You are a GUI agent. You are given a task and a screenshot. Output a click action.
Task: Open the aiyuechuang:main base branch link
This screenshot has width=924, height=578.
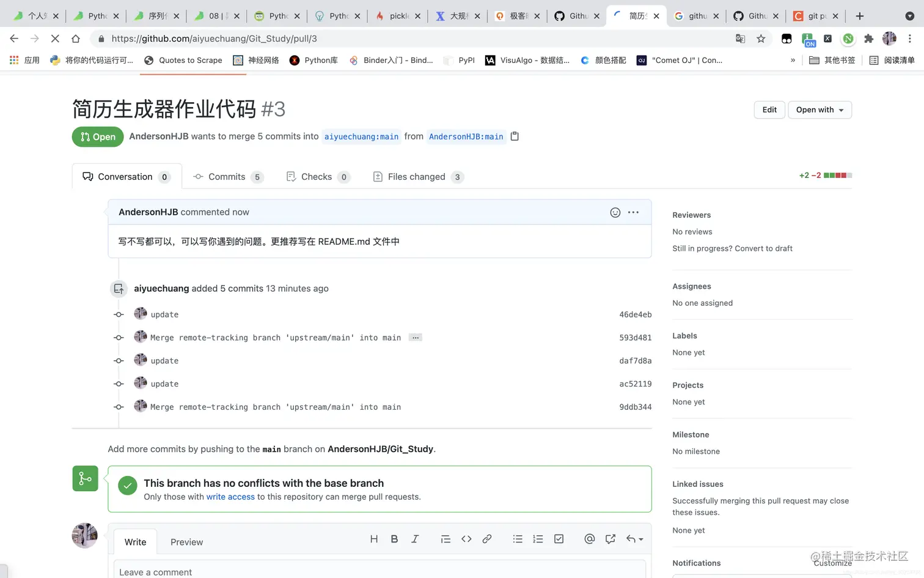[361, 136]
